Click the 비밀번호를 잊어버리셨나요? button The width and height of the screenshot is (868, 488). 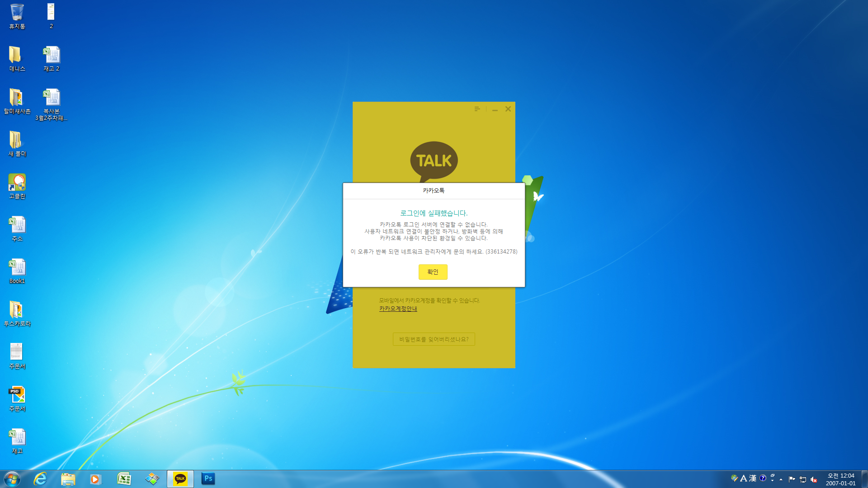click(434, 339)
